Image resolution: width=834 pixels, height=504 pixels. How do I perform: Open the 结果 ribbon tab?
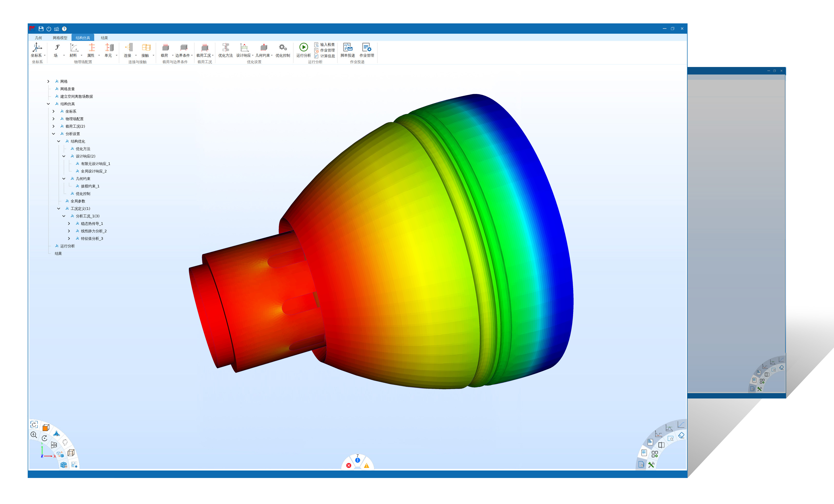pyautogui.click(x=104, y=38)
